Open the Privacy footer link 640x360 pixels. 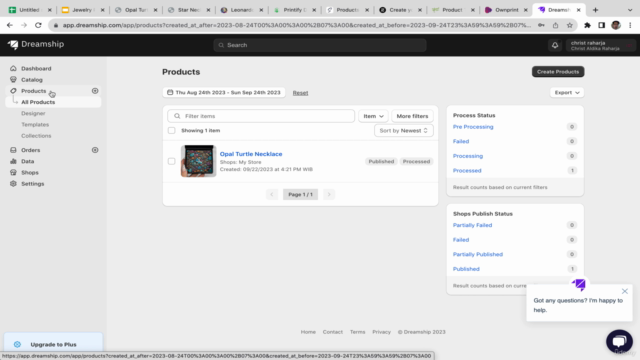pos(381,332)
